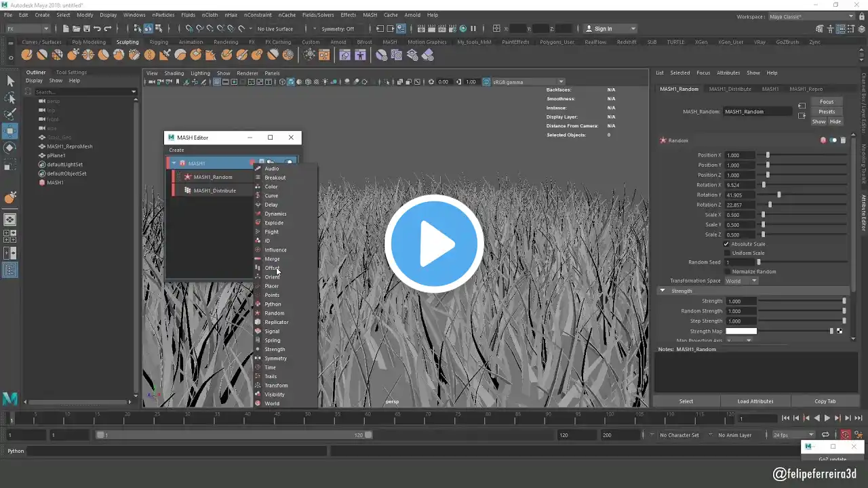
Task: Click the Presets button
Action: (x=827, y=112)
